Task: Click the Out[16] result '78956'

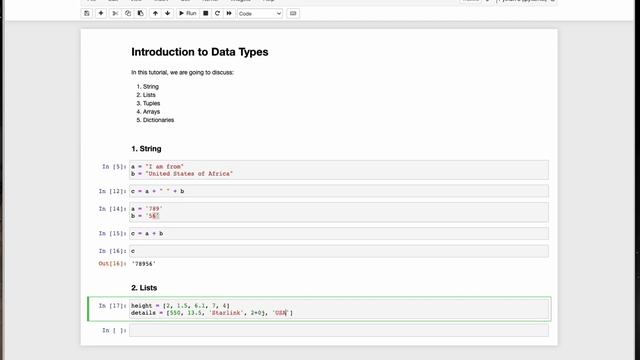Action: (x=144, y=264)
